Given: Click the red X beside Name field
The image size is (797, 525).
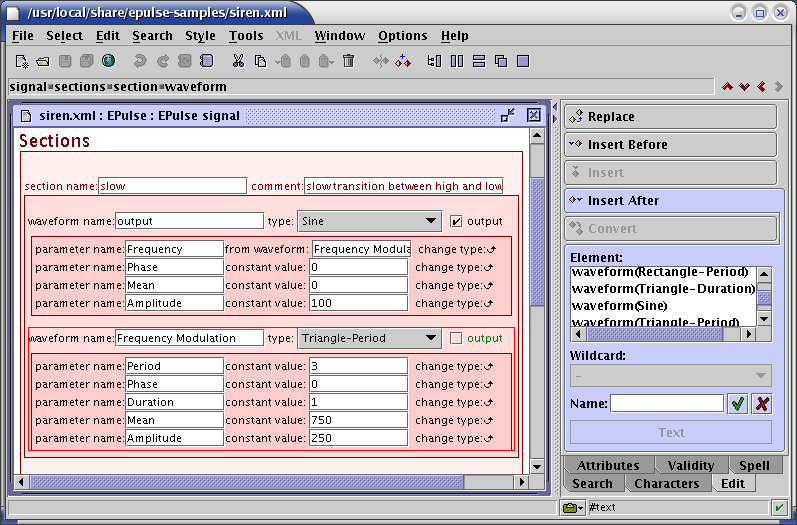Looking at the screenshot, I should pyautogui.click(x=762, y=404).
